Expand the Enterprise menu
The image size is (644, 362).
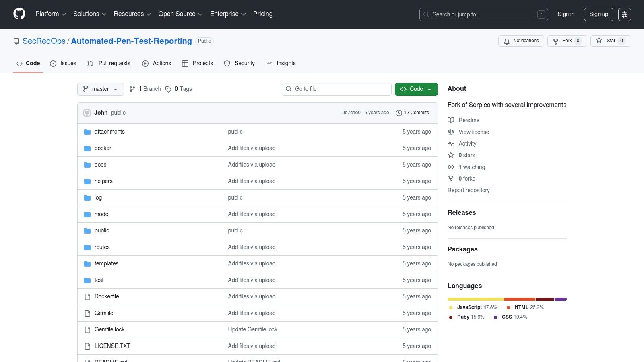[228, 14]
